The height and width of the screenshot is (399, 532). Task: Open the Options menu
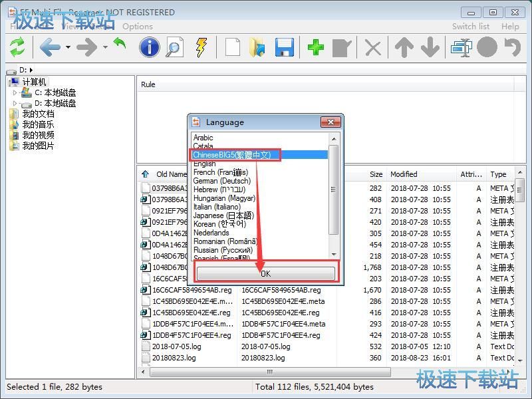pos(138,27)
